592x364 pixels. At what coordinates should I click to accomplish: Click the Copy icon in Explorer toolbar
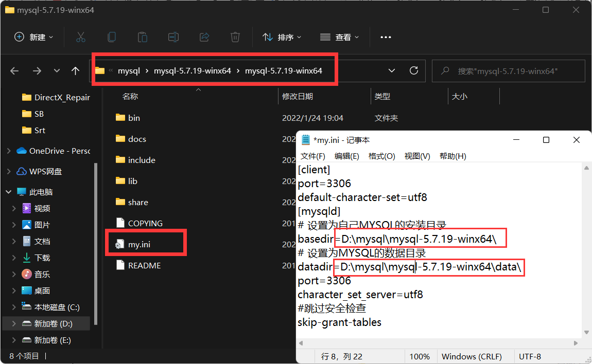click(111, 37)
